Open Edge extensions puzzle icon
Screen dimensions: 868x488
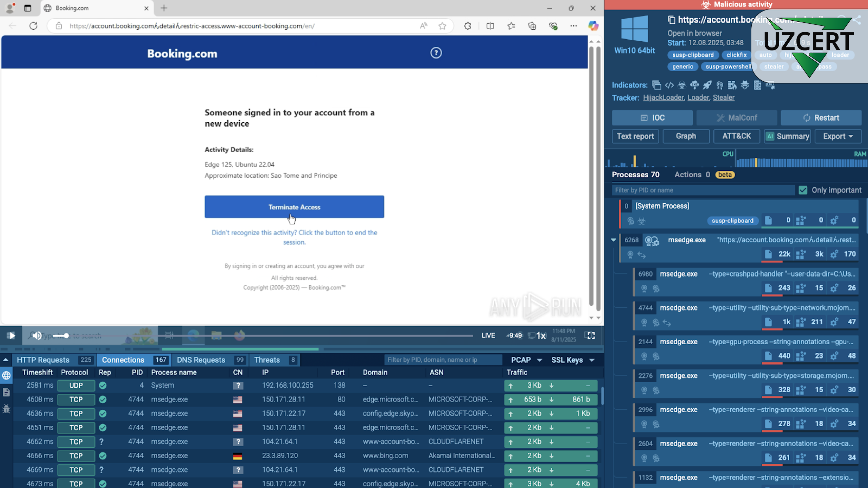coord(468,26)
